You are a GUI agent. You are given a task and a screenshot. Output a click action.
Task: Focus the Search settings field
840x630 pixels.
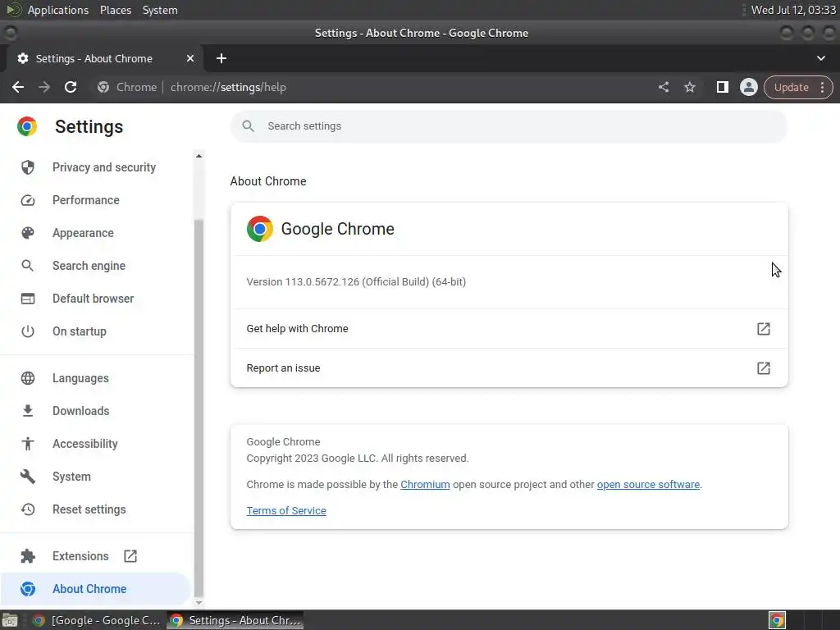tap(509, 126)
